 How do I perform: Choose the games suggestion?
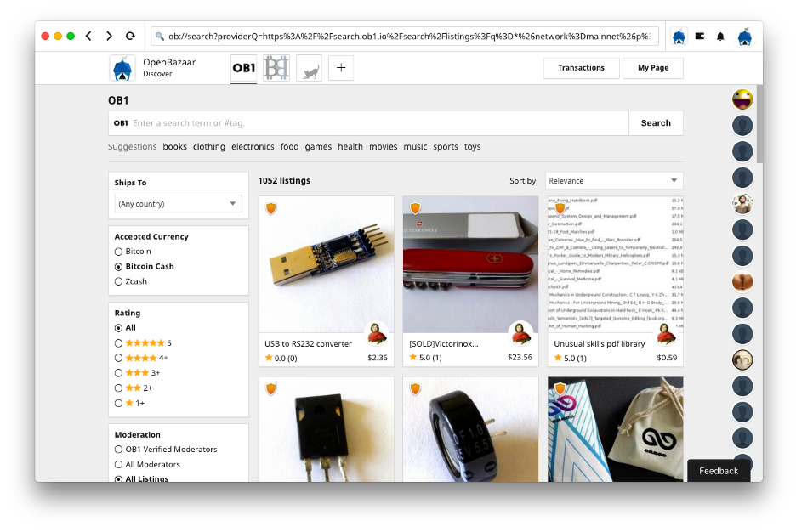[x=318, y=146]
